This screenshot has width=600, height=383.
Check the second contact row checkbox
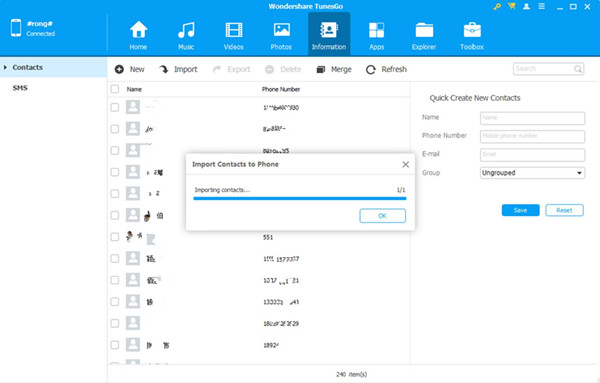[115, 129]
